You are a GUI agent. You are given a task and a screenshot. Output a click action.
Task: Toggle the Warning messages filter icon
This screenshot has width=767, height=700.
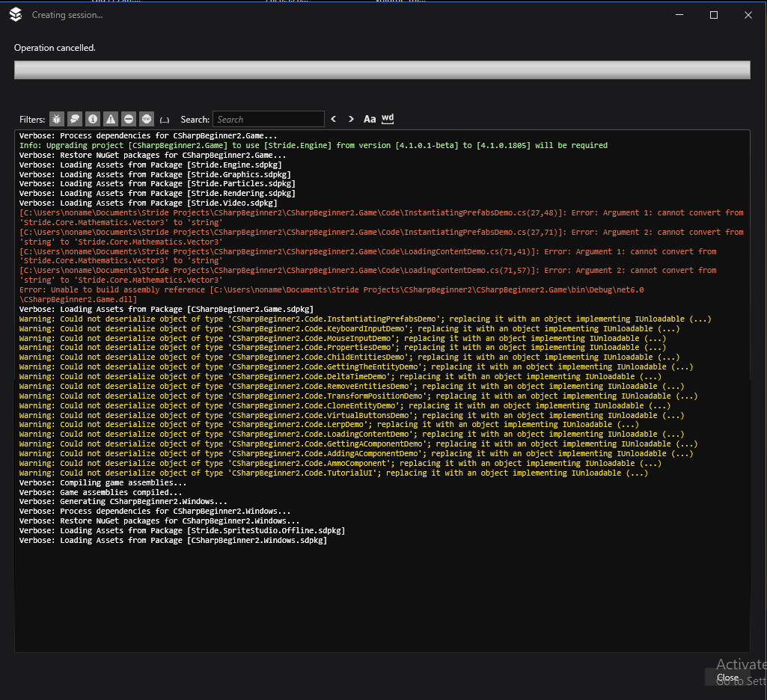click(110, 119)
